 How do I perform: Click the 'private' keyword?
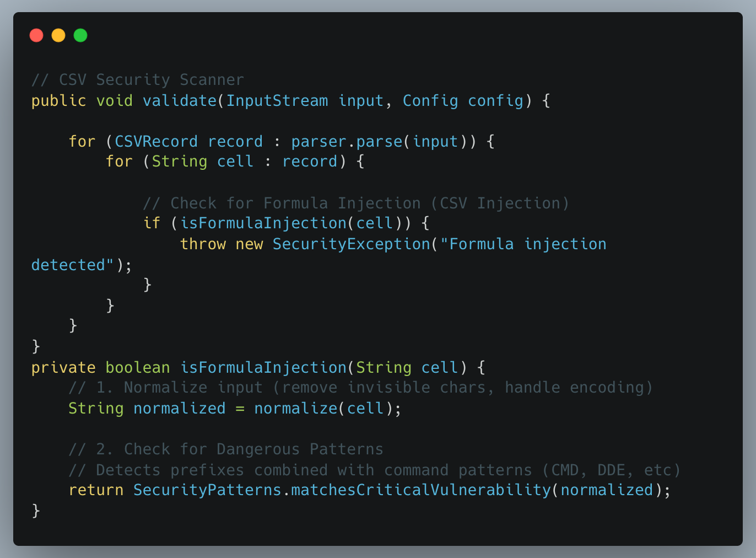(63, 368)
